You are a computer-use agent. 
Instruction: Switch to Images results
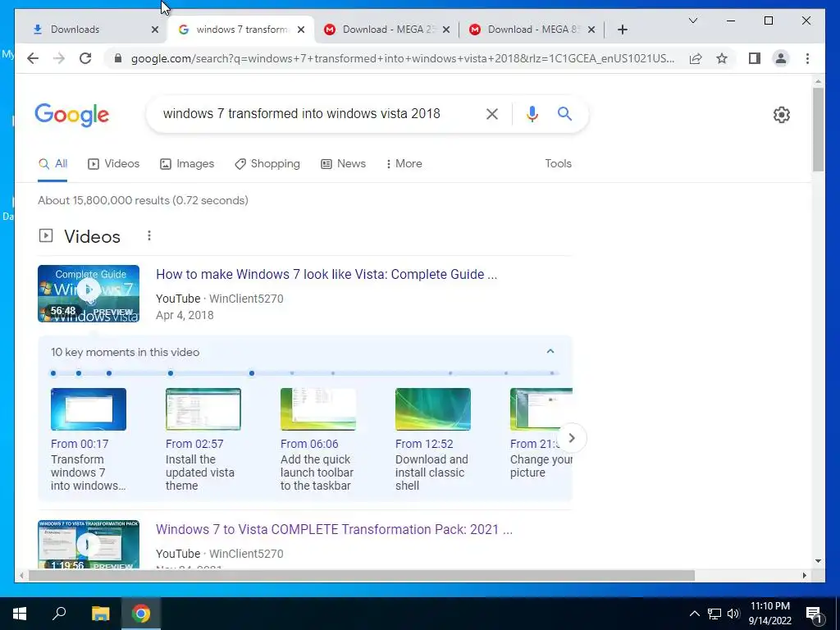point(187,164)
